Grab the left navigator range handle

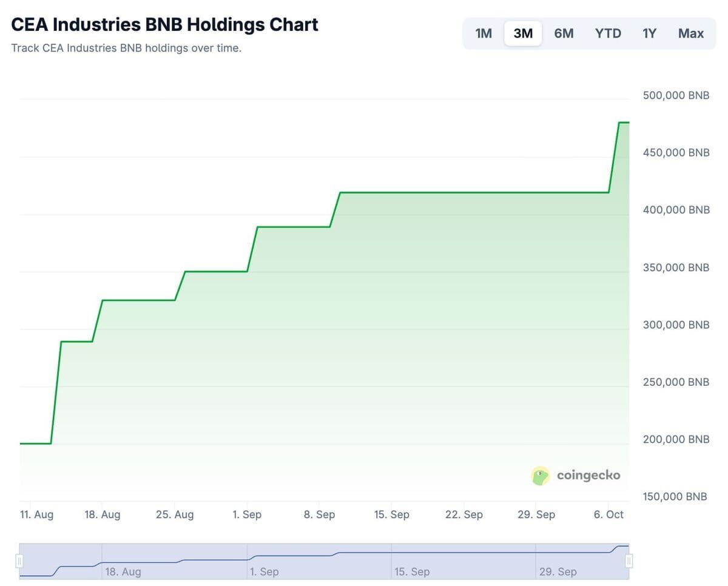[19, 561]
